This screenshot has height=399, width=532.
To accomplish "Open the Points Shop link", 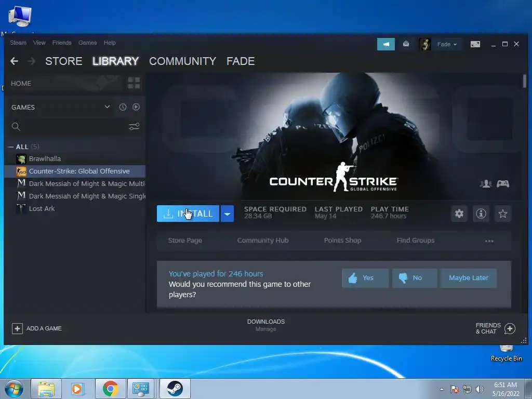I will [x=343, y=241].
